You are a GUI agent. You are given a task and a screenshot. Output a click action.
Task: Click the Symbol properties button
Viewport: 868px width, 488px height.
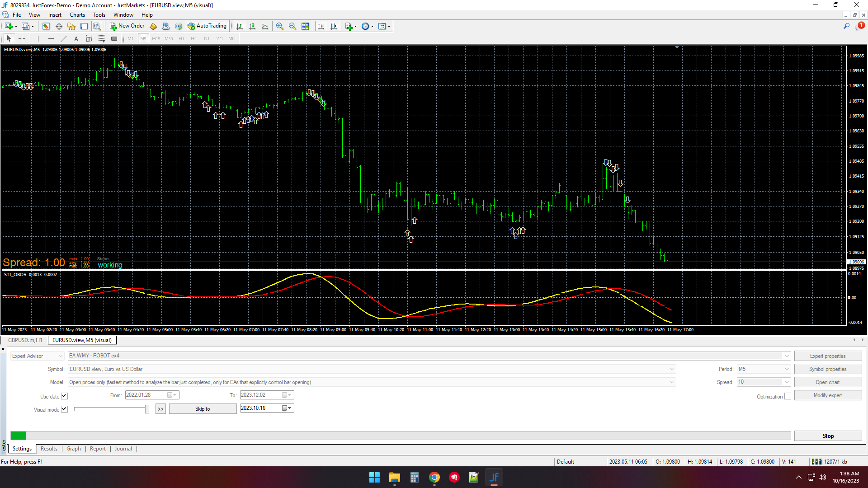tap(828, 369)
